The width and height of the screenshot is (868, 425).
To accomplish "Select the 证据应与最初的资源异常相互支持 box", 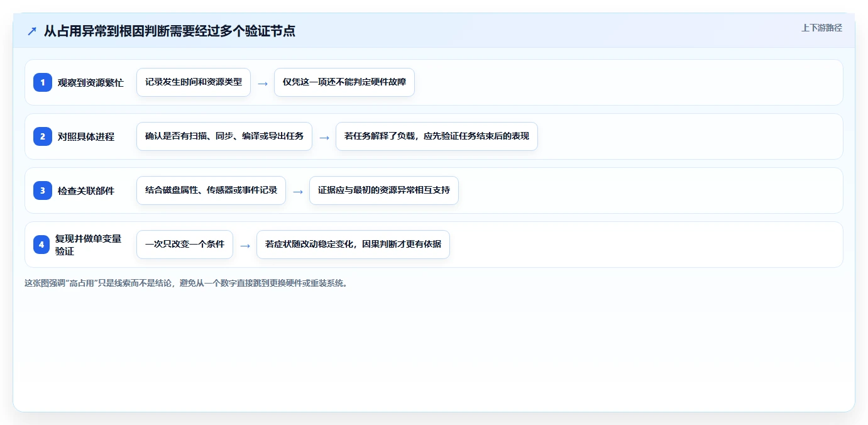I will coord(384,190).
